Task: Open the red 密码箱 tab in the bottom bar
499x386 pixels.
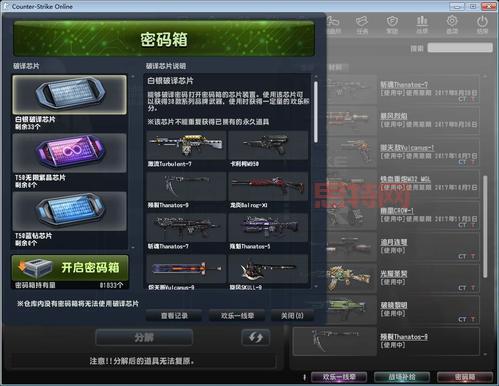Action: [465, 377]
